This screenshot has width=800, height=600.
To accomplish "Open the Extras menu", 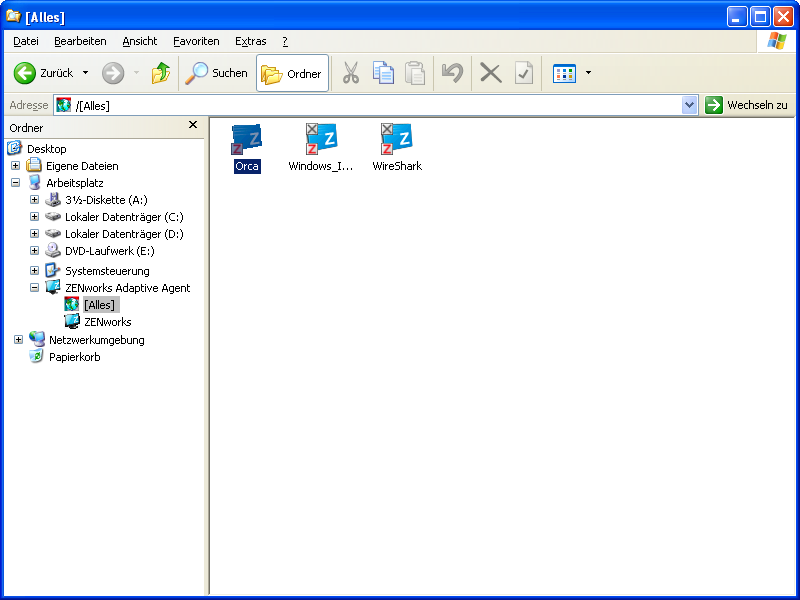I will click(x=250, y=41).
